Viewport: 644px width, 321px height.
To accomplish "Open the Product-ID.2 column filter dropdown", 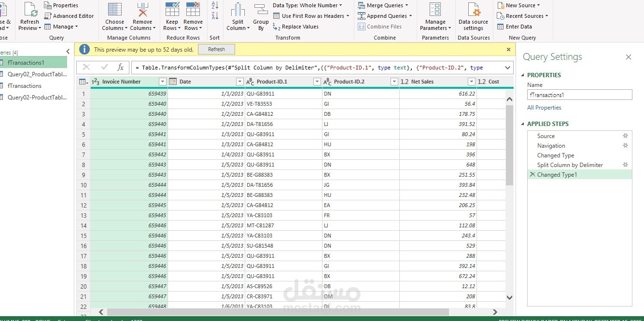I will click(394, 82).
